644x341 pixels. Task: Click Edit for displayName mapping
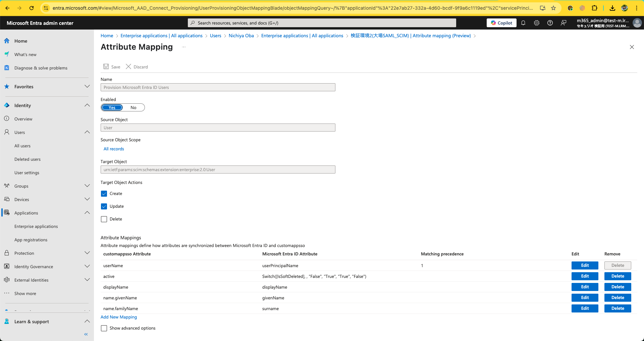pos(585,287)
